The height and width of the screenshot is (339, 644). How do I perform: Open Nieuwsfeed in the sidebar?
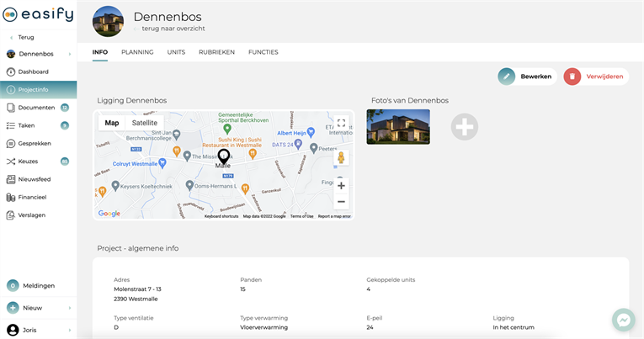click(35, 179)
